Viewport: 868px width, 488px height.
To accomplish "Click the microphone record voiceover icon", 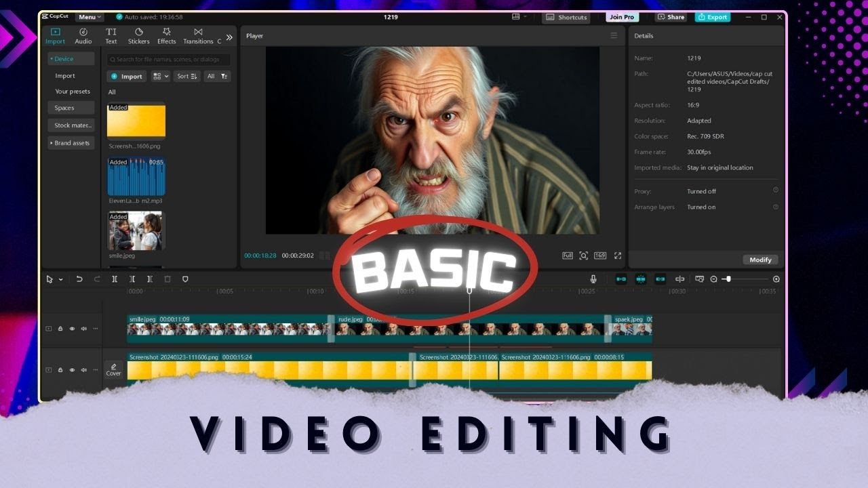I will [x=593, y=279].
